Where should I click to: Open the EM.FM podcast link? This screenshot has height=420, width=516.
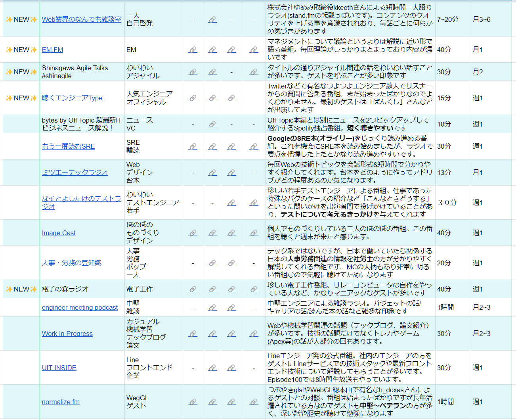pos(52,50)
